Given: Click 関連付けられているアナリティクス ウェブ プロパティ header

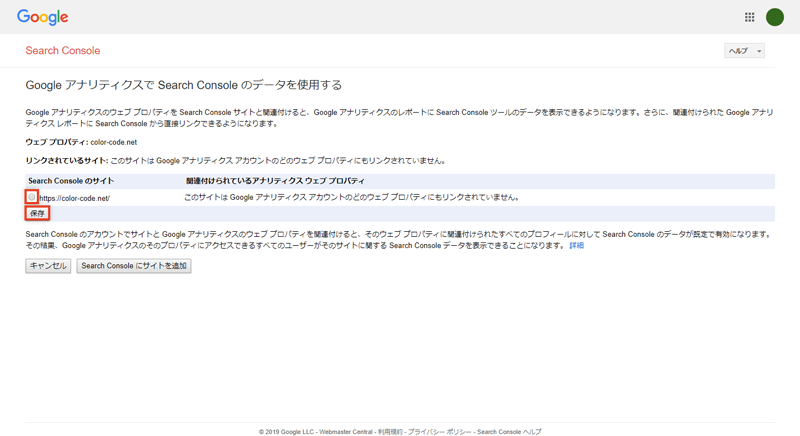Looking at the screenshot, I should 275,181.
